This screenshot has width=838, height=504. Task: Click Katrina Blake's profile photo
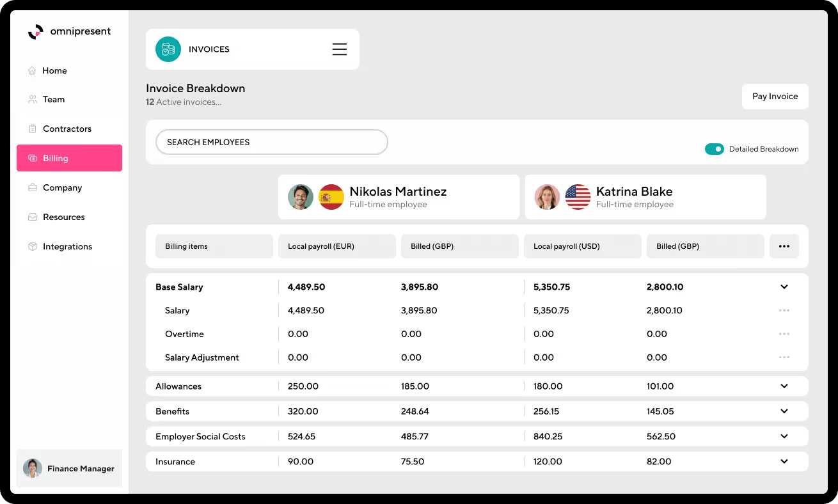coord(548,197)
